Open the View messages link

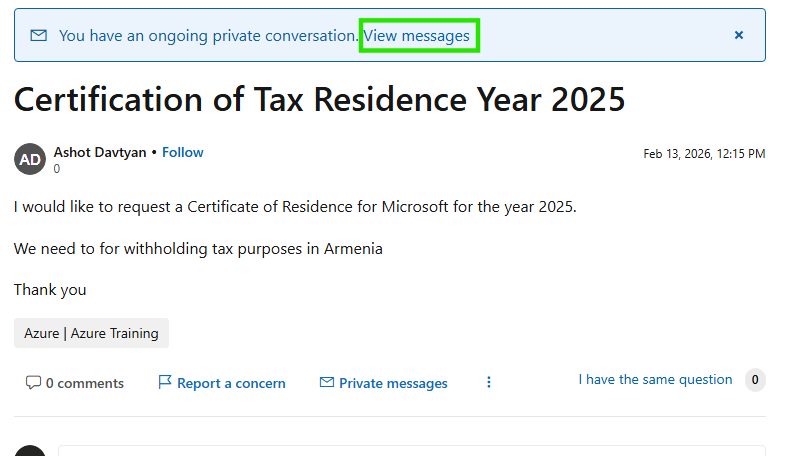coord(416,35)
